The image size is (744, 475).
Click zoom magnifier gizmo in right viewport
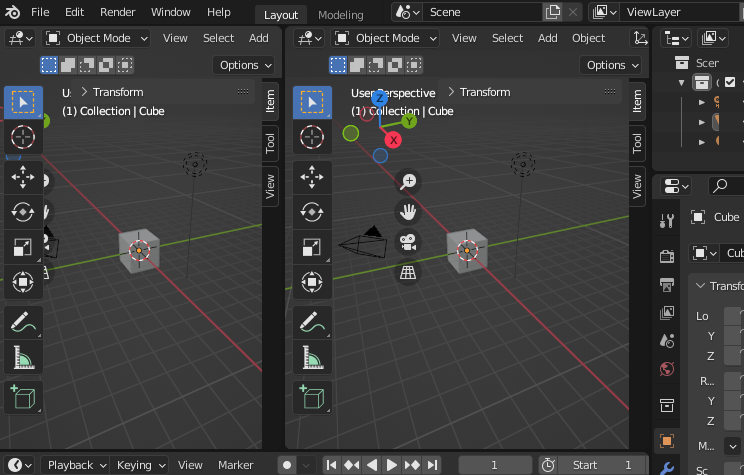(x=408, y=182)
